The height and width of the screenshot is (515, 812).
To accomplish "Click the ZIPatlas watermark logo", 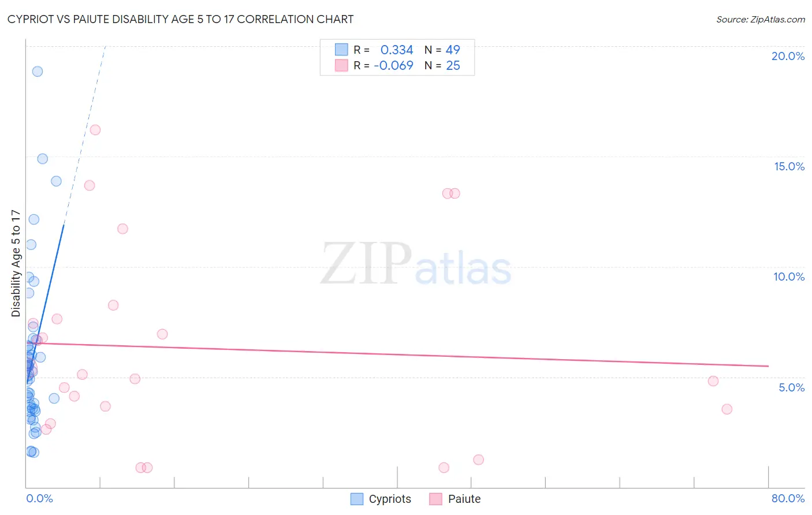I will point(416,264).
